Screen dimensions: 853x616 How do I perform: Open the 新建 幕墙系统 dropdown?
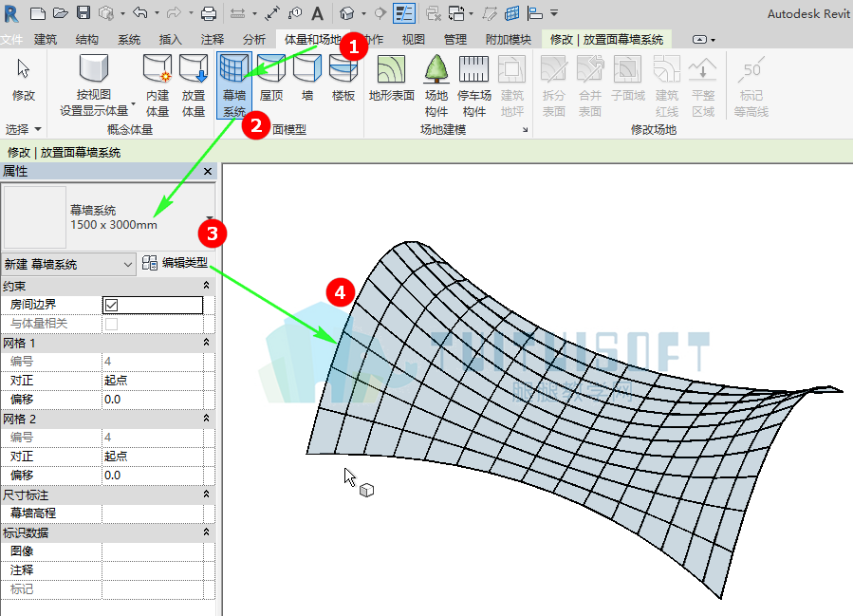tap(68, 265)
